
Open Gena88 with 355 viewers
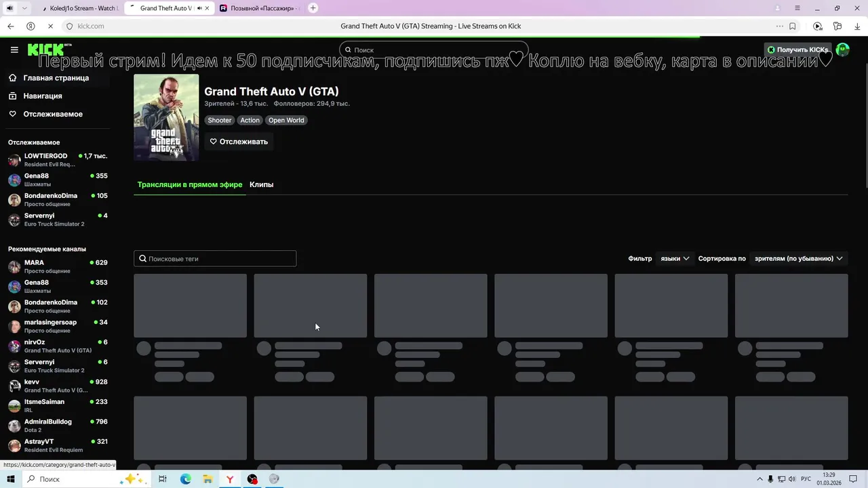point(58,180)
